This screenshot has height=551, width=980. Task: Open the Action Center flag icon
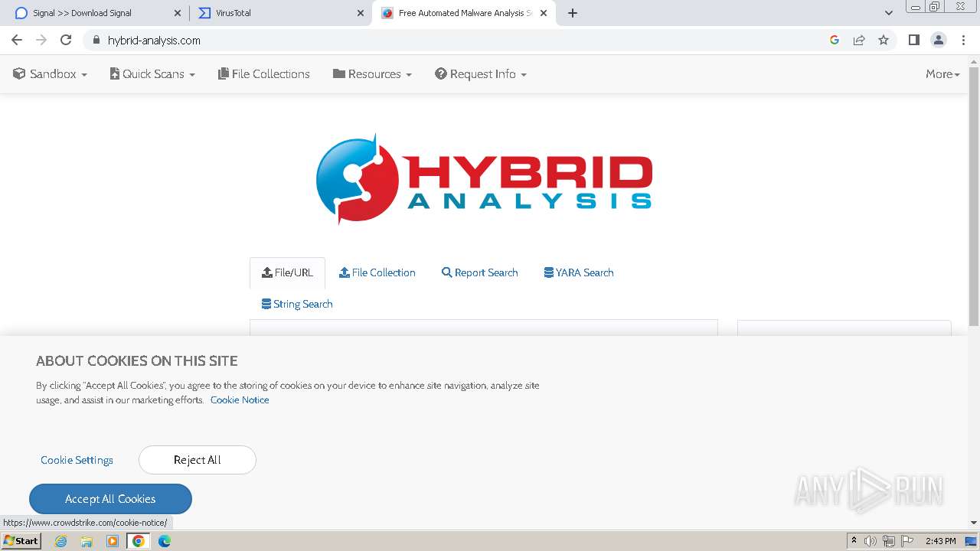[x=907, y=541]
